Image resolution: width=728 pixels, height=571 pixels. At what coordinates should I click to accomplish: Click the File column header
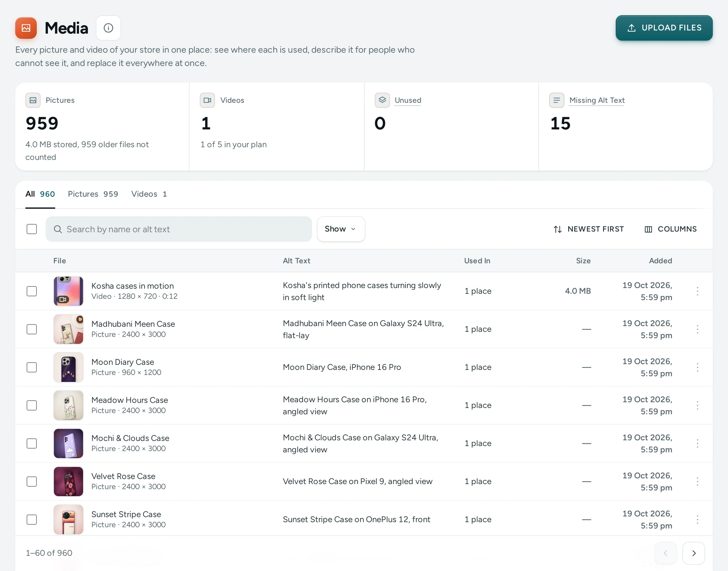[x=60, y=261]
